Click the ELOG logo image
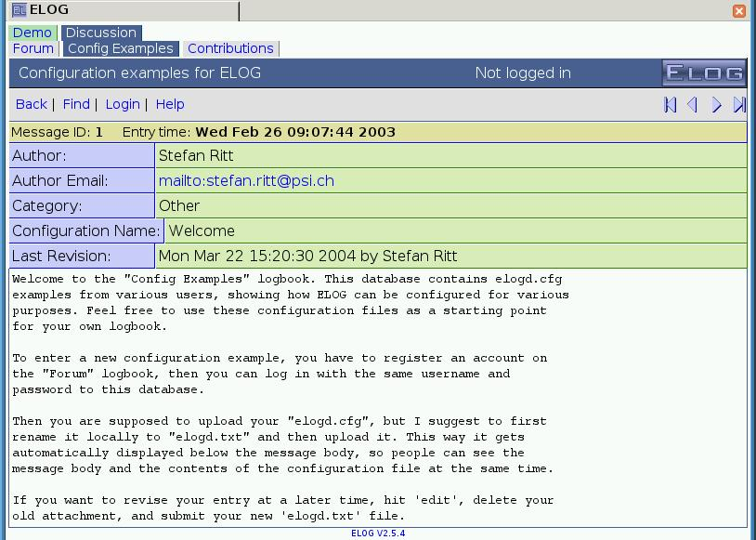The height and width of the screenshot is (540, 756). 704,72
